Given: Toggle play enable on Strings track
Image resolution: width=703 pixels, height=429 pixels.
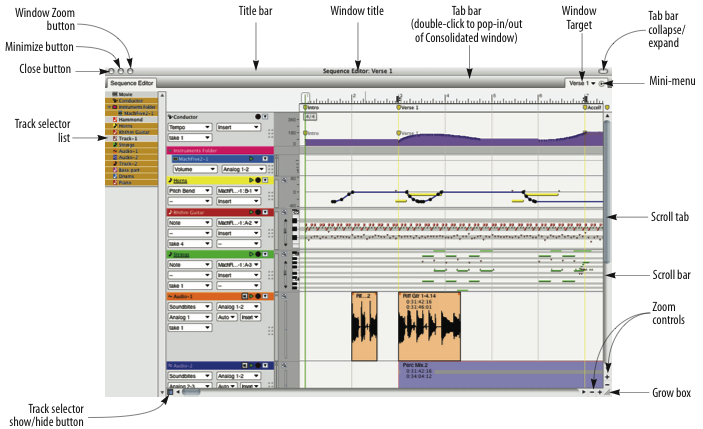Looking at the screenshot, I should click(x=251, y=254).
